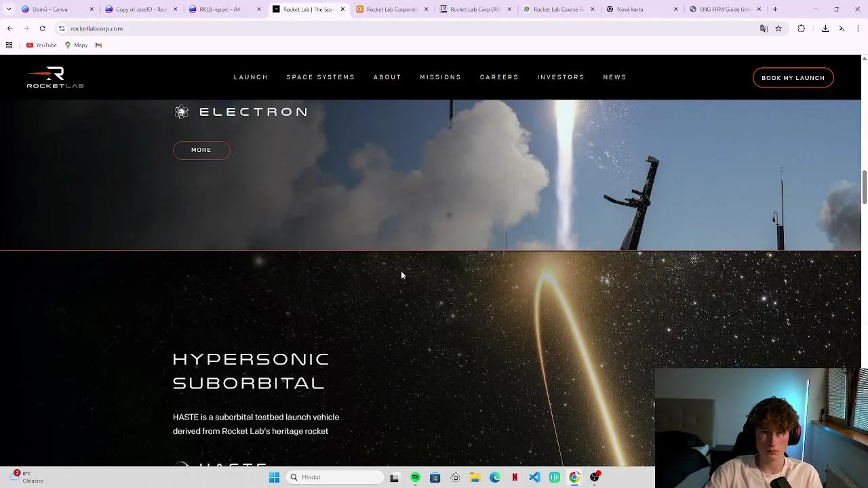Open the YouTube bookmark
The height and width of the screenshot is (488, 868).
41,45
